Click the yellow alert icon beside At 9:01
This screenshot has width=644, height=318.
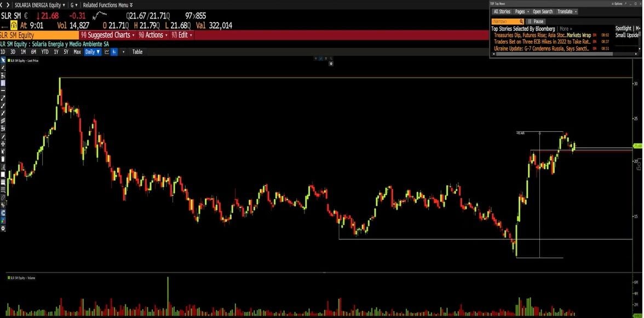coord(14,25)
